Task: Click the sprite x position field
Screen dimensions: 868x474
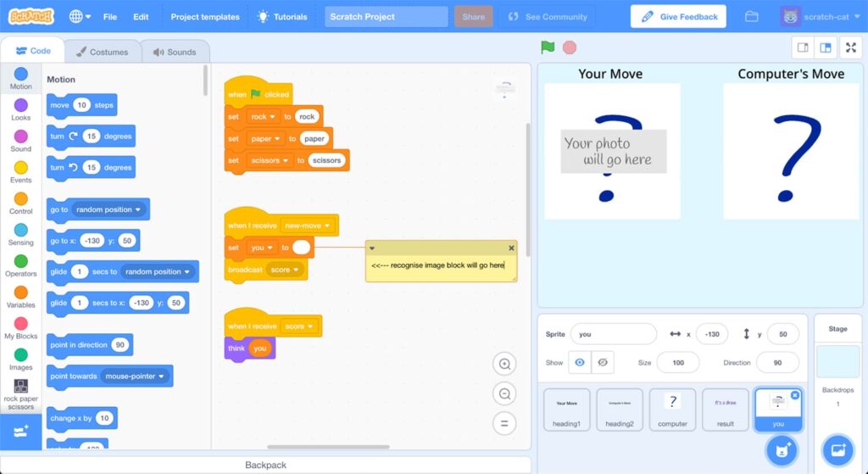Action: point(712,334)
